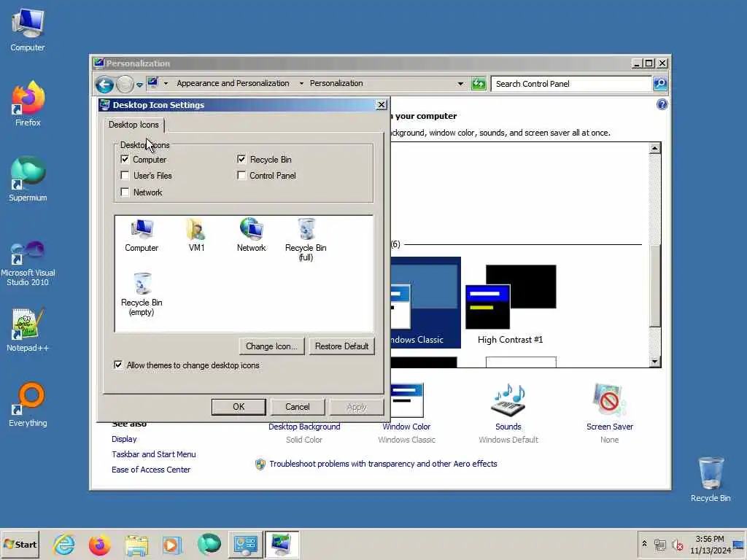
Task: Confirm with the OK button
Action: tap(239, 407)
